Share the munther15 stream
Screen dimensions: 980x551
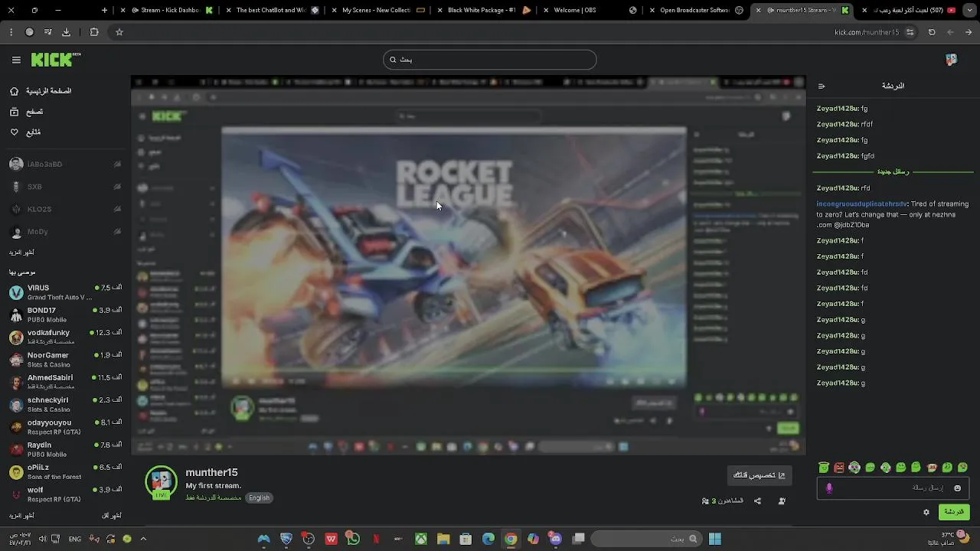(x=757, y=501)
